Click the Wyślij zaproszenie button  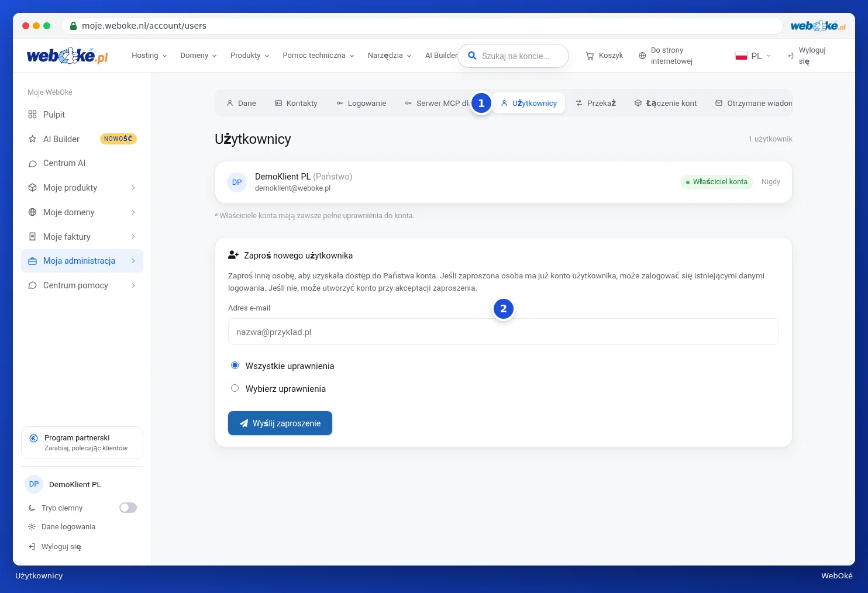click(280, 423)
